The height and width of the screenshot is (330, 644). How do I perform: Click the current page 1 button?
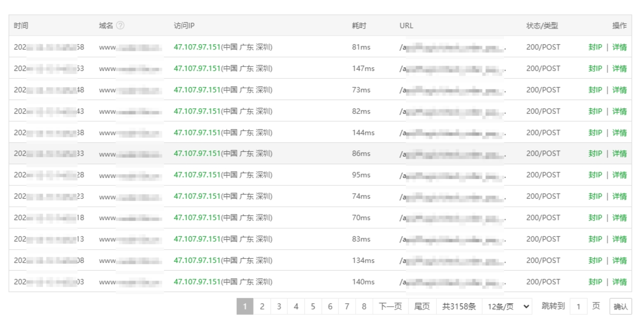[x=245, y=307]
